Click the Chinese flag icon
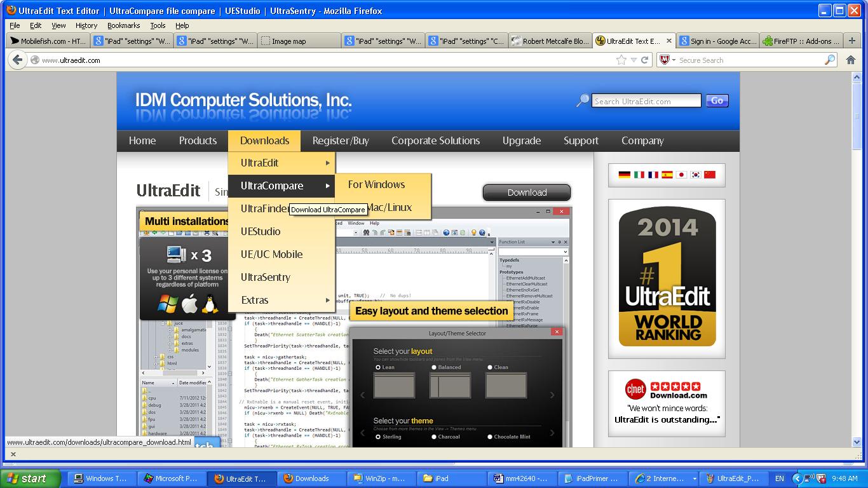This screenshot has height=488, width=868. (710, 175)
